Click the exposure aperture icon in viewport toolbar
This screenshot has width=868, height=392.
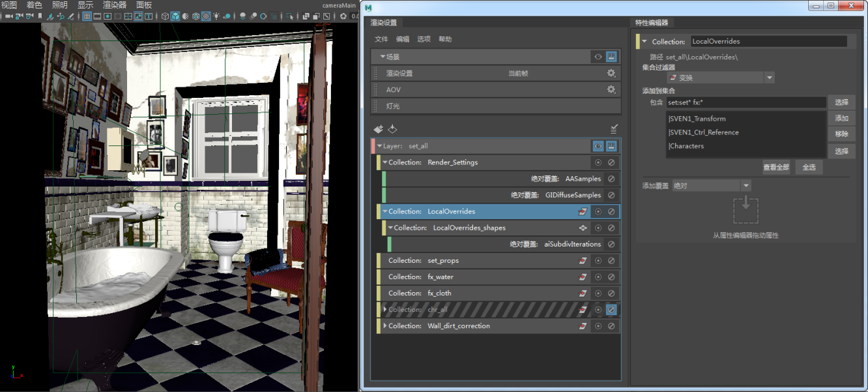[x=343, y=16]
